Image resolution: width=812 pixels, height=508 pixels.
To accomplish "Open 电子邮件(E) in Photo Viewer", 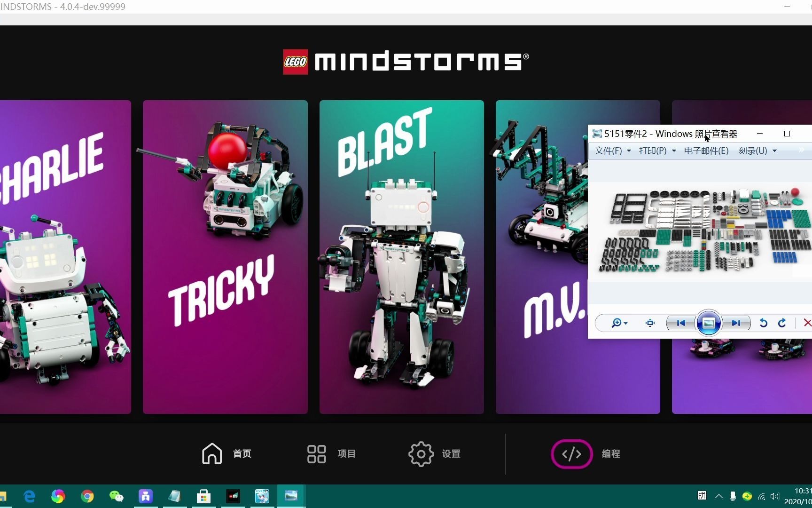I will 706,151.
